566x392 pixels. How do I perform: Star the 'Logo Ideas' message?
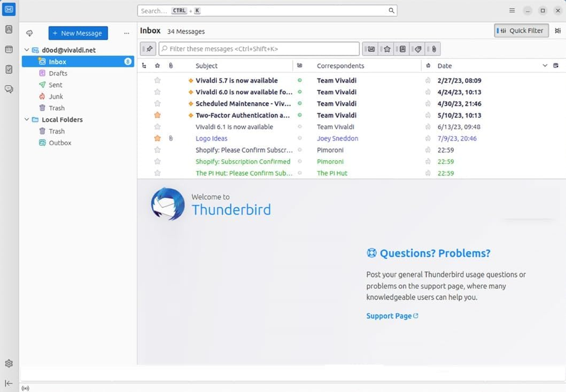(157, 138)
